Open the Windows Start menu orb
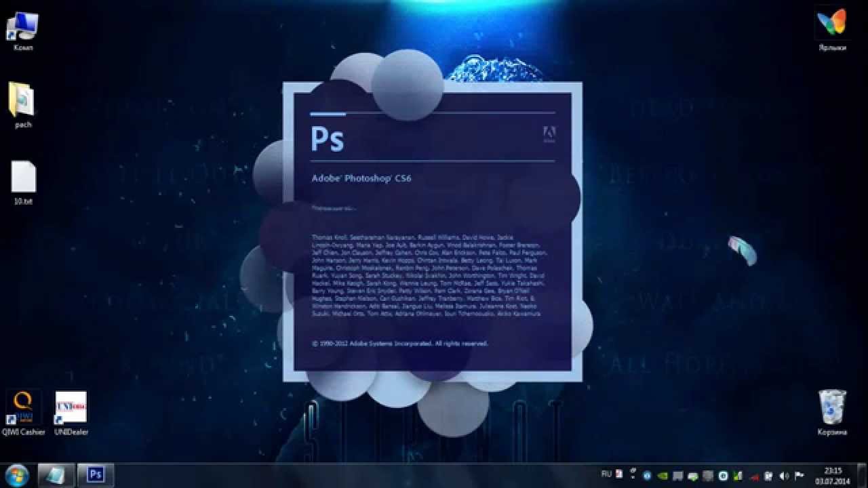Image resolution: width=868 pixels, height=488 pixels. point(17,474)
